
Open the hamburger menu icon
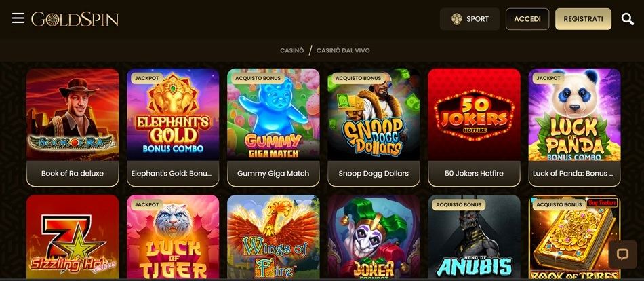[18, 18]
